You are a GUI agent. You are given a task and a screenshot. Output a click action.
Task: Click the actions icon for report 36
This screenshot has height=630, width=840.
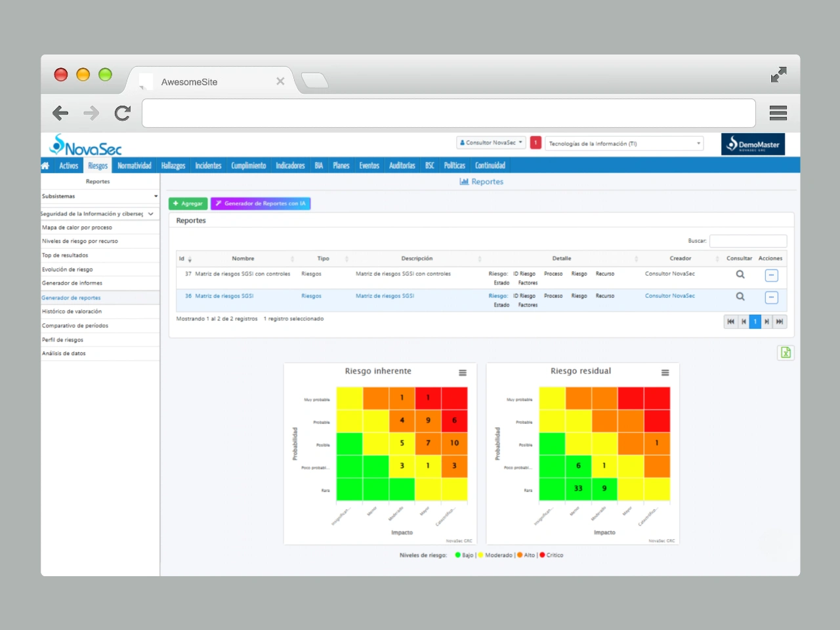(771, 297)
